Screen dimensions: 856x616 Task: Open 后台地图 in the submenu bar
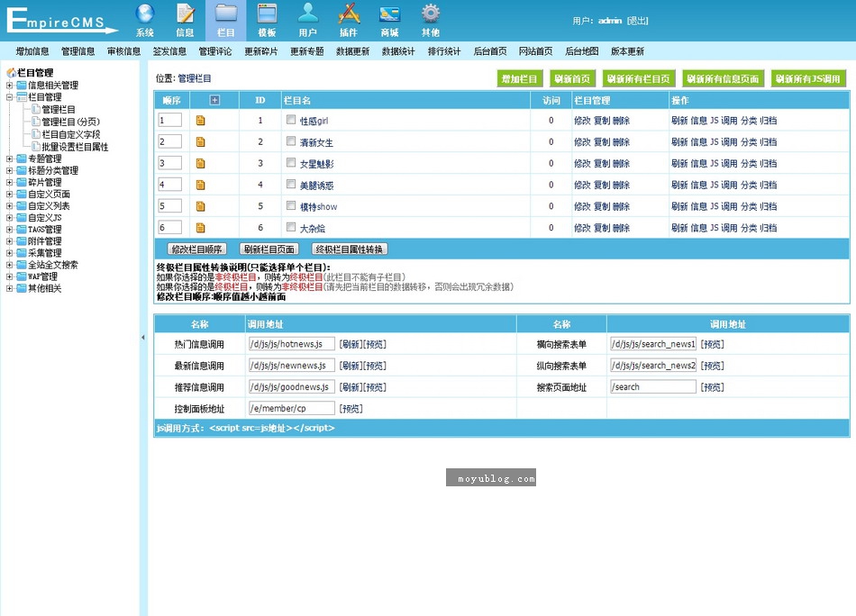point(582,51)
